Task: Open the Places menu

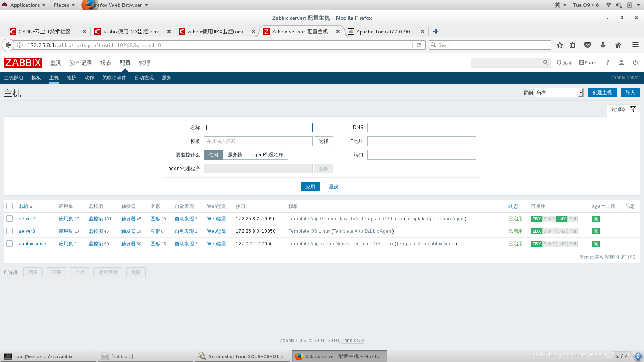Action: tap(64, 5)
